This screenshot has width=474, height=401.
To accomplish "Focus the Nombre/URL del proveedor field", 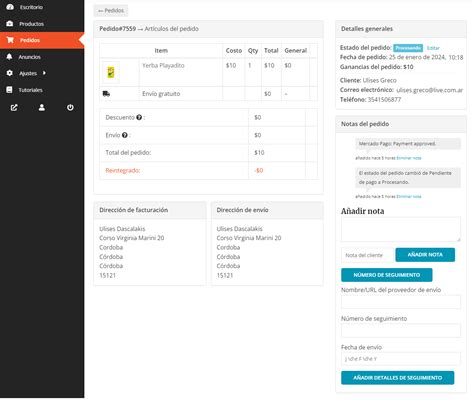I will tap(401, 303).
